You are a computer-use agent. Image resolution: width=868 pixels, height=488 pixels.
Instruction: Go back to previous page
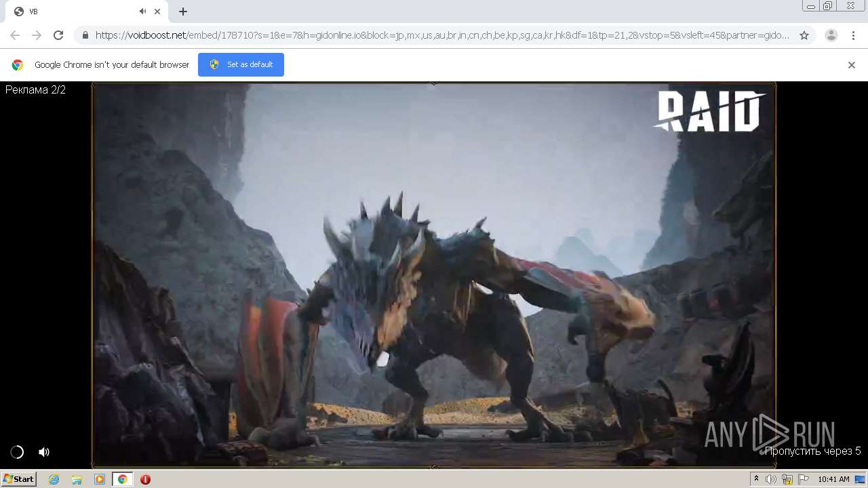[15, 35]
